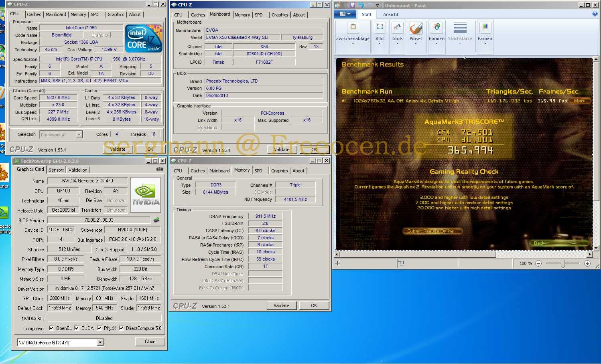The width and height of the screenshot is (601, 364).
Task: Click the More button in benchmark results
Action: 579,101
